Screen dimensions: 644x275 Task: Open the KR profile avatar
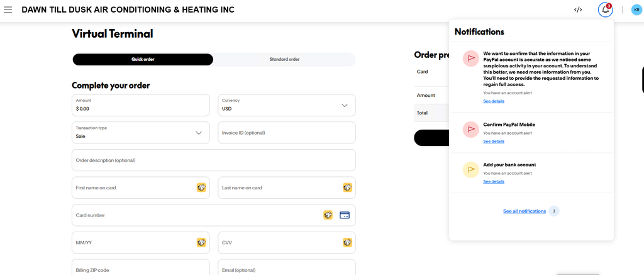(636, 10)
